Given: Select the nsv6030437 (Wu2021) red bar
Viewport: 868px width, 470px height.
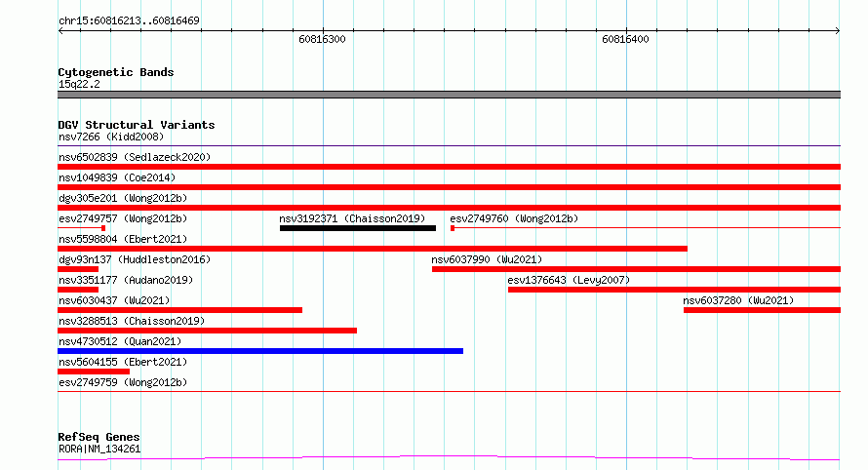Looking at the screenshot, I should [x=179, y=310].
